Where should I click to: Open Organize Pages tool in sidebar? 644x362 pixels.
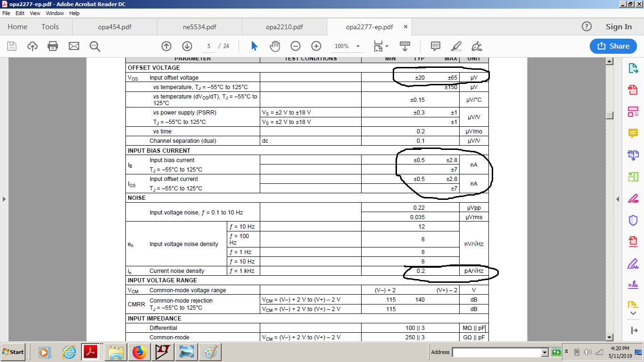633,177
